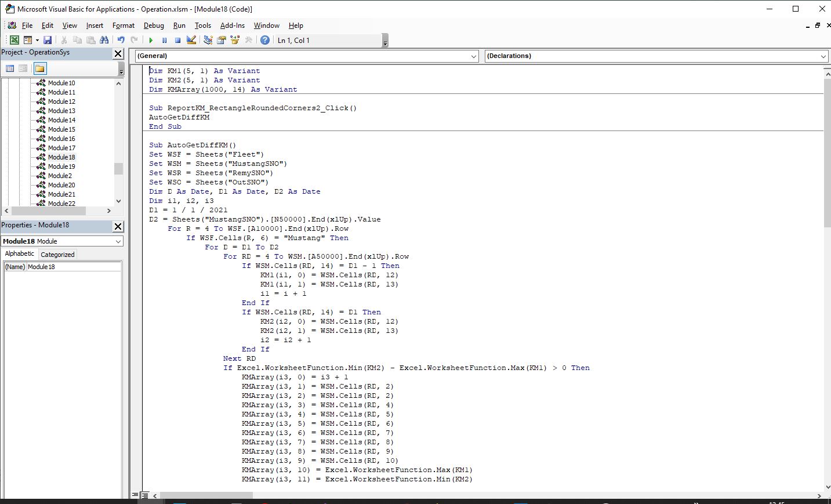Click the Break (pause) toolbar icon

click(164, 40)
